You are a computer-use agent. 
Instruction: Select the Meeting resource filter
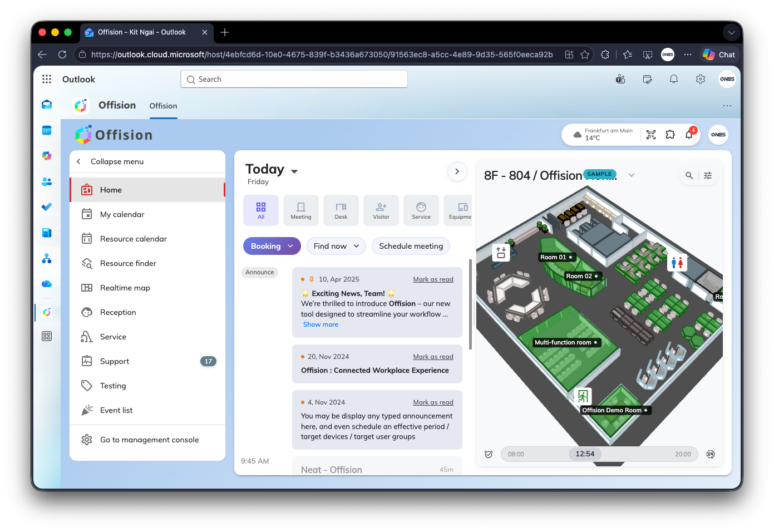301,210
